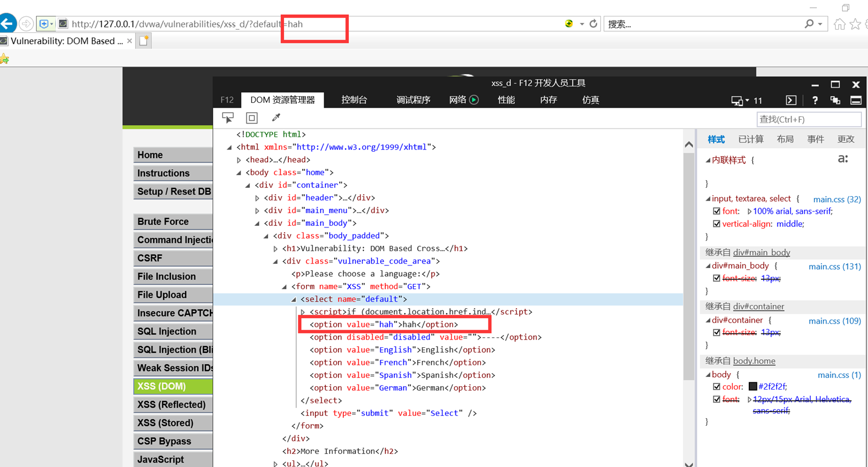Image resolution: width=868 pixels, height=467 pixels.
Task: Expand the div id main_menu node
Action: [257, 210]
